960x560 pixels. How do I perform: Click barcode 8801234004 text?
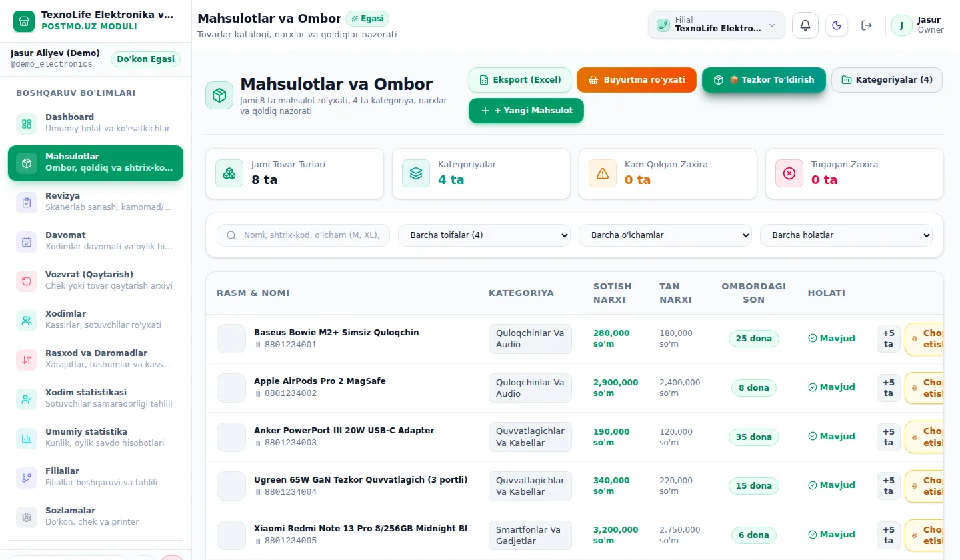click(x=291, y=492)
